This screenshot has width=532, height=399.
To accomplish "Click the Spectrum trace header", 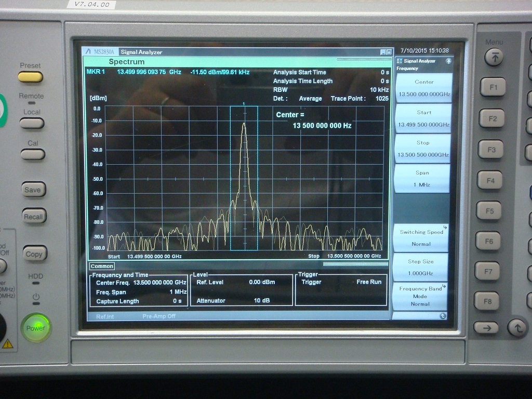I will [127, 62].
